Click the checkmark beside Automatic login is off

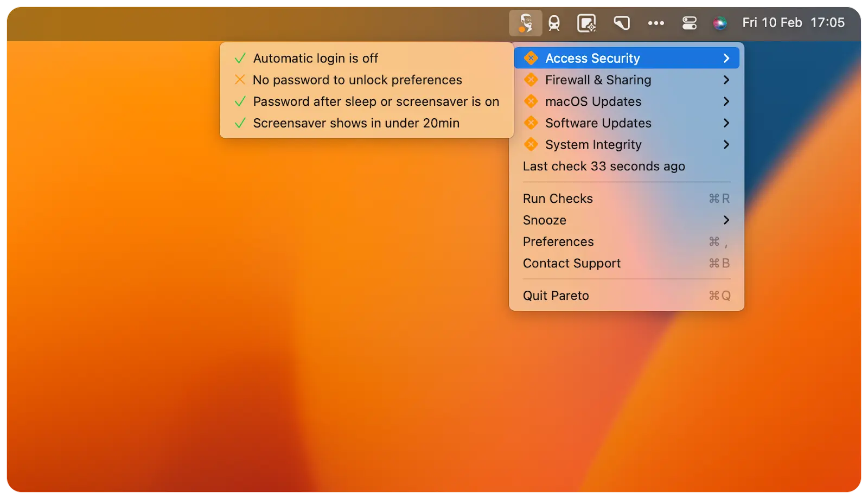(x=240, y=58)
